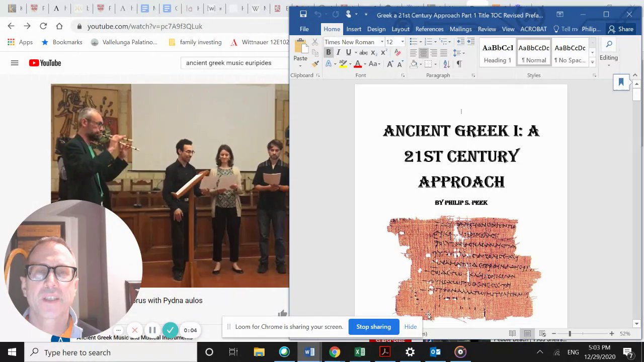Switch to the References tab
Image resolution: width=644 pixels, height=362 pixels.
point(429,29)
